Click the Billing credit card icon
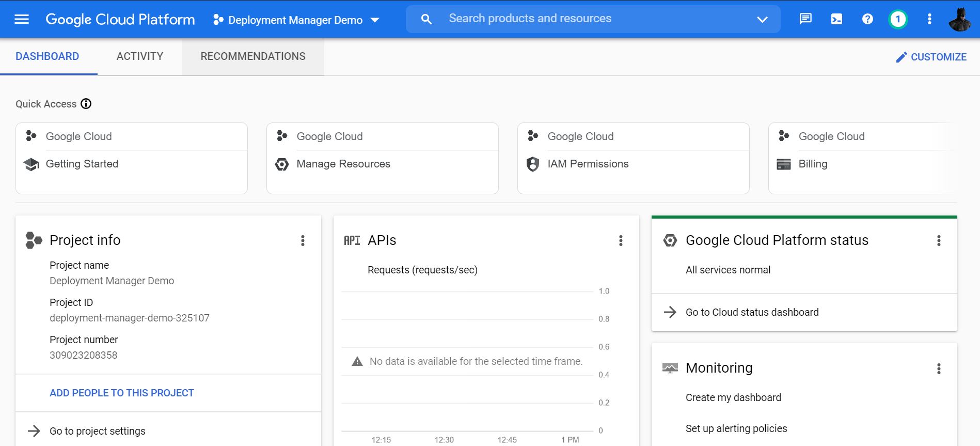Image resolution: width=980 pixels, height=446 pixels. click(784, 164)
